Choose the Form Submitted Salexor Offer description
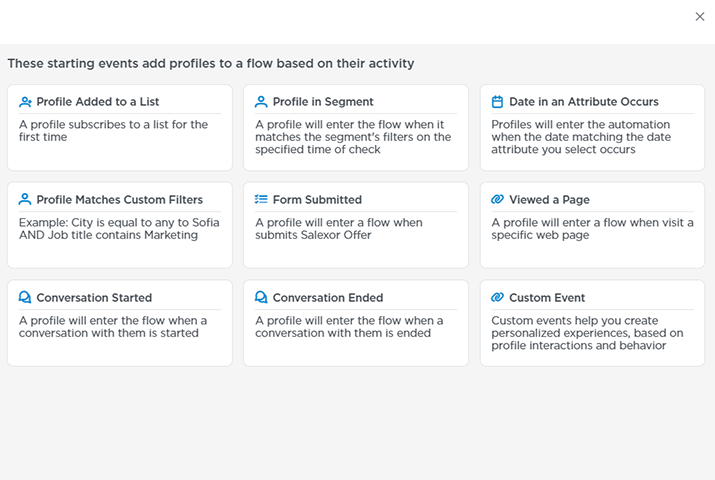This screenshot has height=480, width=715. pos(339,228)
